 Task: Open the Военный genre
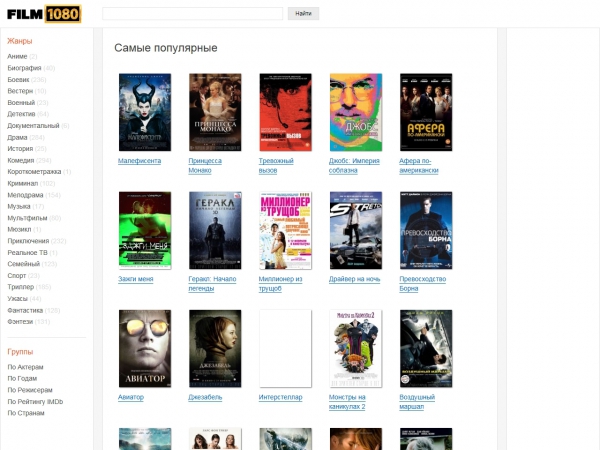point(21,103)
